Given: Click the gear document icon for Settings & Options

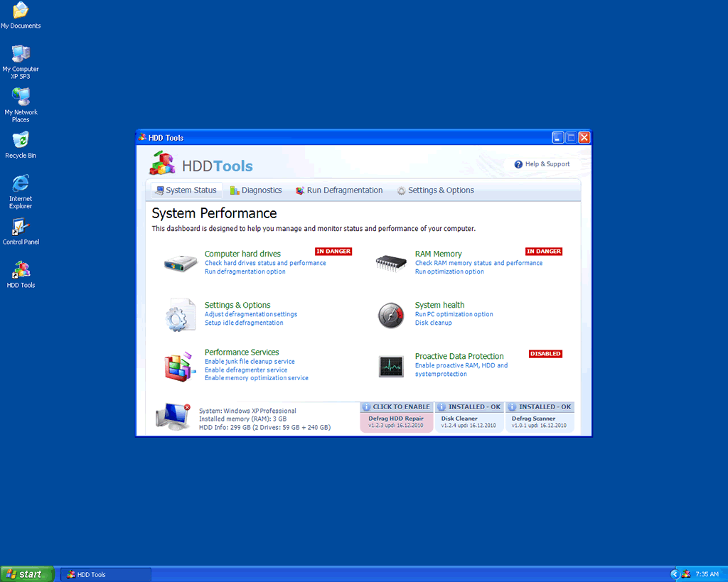Looking at the screenshot, I should click(x=181, y=315).
